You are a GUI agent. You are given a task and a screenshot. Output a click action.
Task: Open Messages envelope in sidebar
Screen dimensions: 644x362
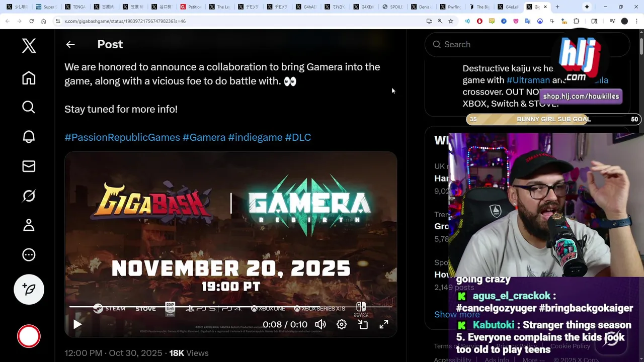[x=29, y=166]
